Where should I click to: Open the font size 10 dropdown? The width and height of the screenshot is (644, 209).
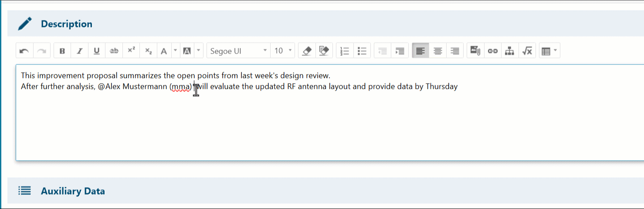tap(283, 51)
